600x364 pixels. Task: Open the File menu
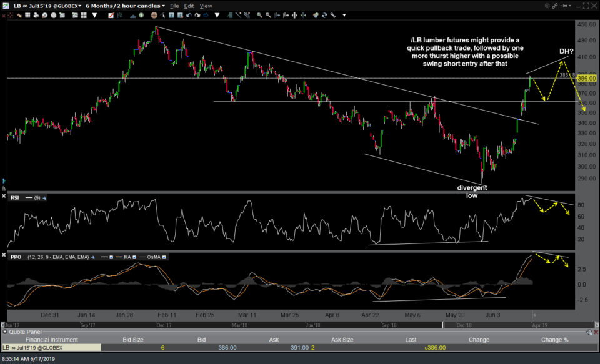pyautogui.click(x=173, y=6)
